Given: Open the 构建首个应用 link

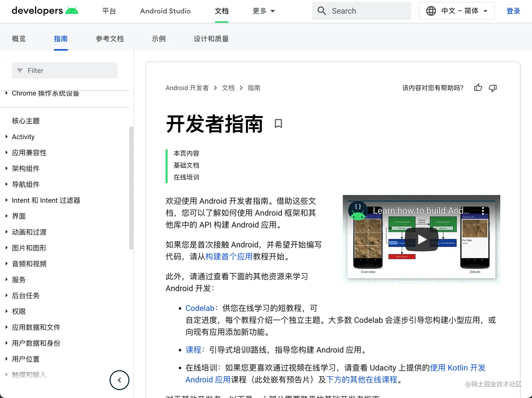Looking at the screenshot, I should pyautogui.click(x=229, y=256).
